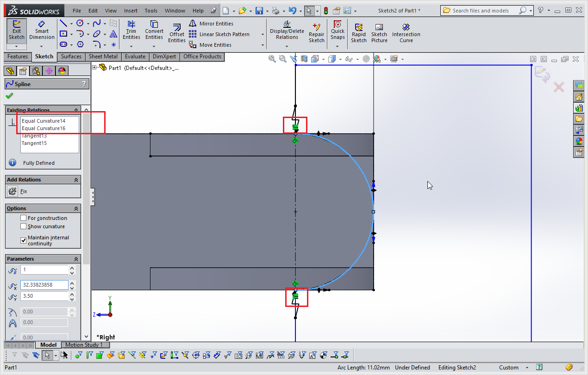Select the Intersection Curve tool
This screenshot has width=588, height=375.
coord(406,33)
